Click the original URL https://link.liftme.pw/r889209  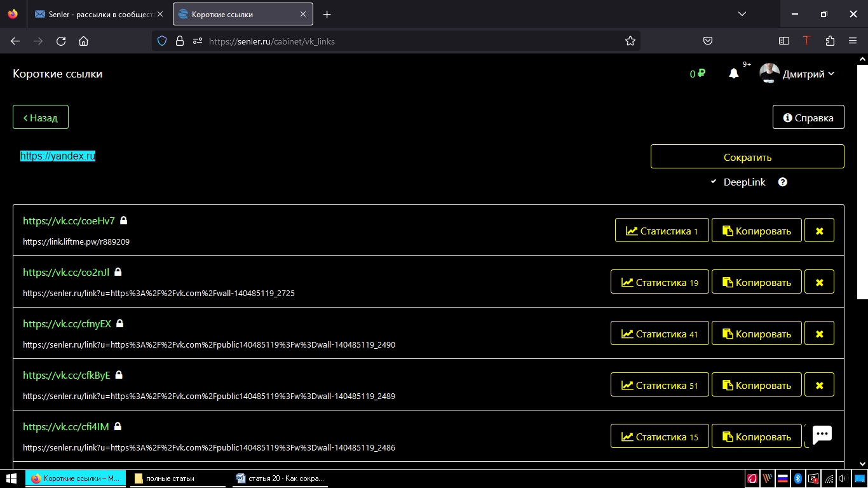(76, 241)
